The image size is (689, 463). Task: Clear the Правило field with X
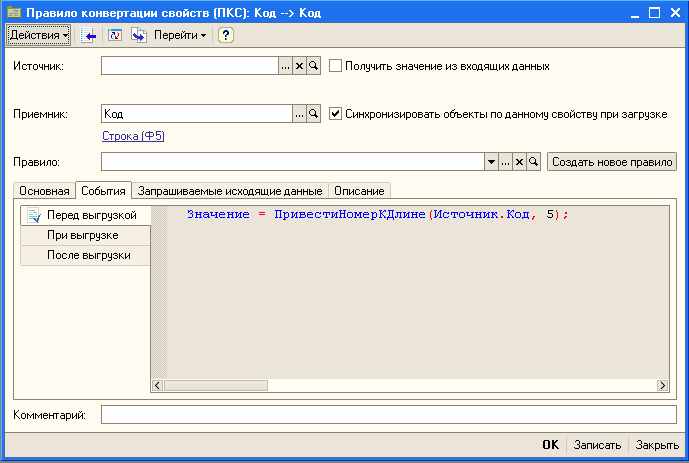[519, 161]
